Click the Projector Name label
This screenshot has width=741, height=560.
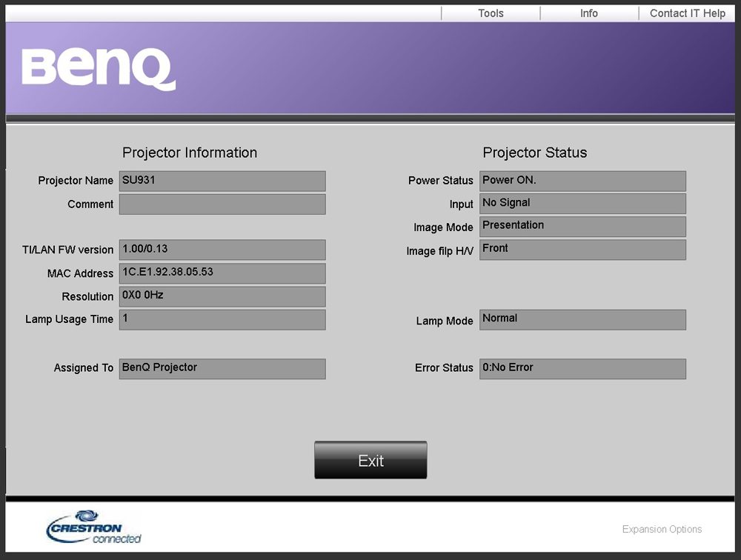tap(76, 181)
